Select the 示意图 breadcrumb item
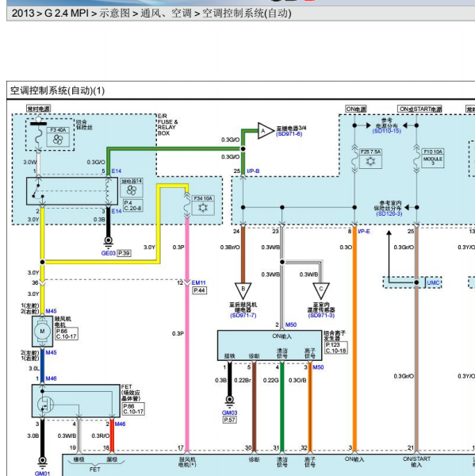This screenshot has height=476, width=475. tap(114, 13)
